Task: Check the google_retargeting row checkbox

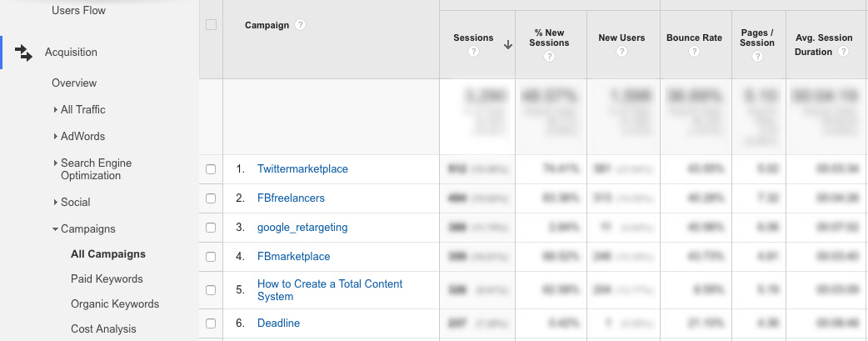Action: (x=211, y=228)
